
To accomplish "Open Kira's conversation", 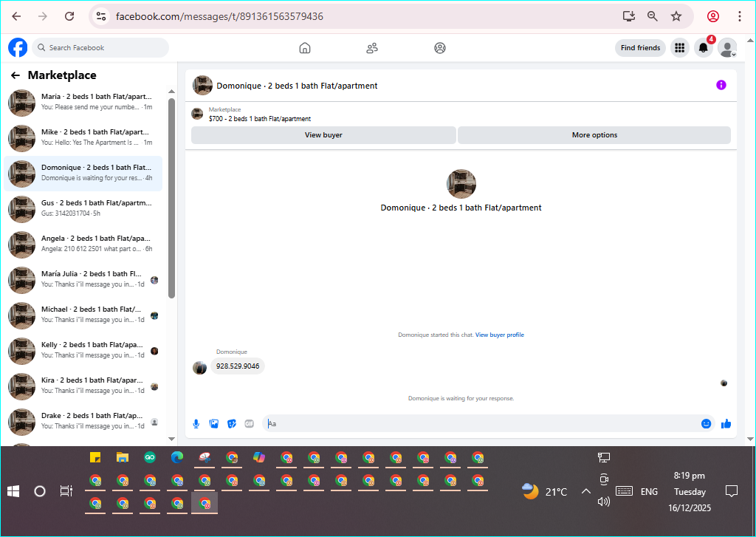I will point(83,386).
